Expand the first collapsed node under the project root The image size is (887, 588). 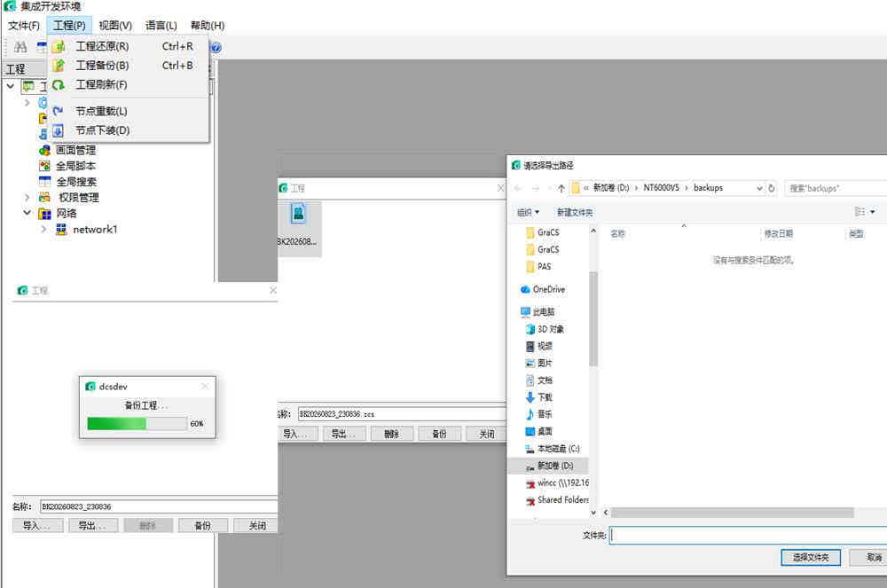[x=27, y=102]
